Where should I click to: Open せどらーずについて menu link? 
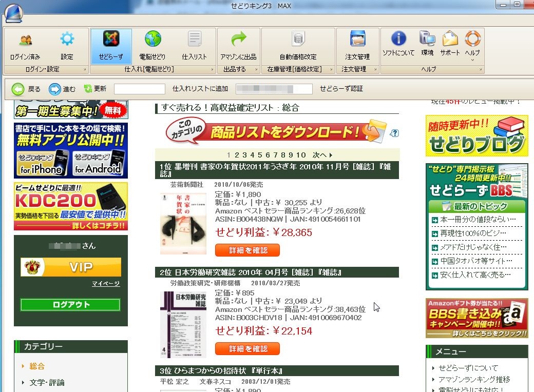coord(468,368)
